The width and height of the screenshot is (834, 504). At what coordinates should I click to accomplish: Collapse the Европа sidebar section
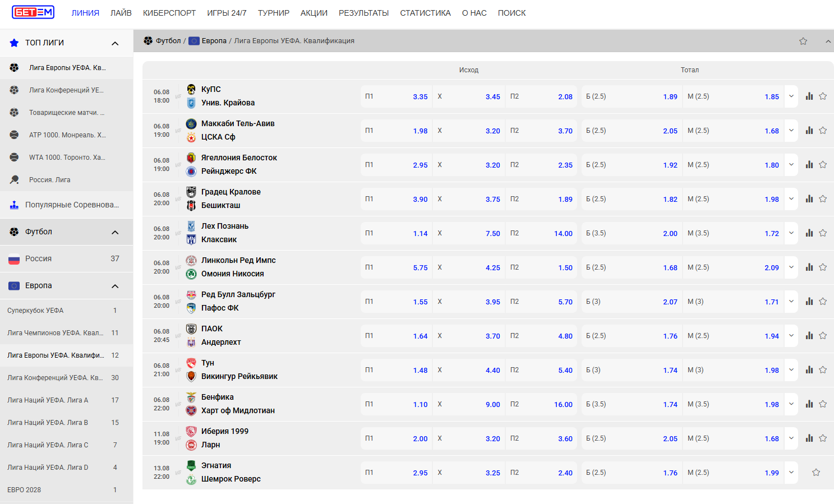pos(115,286)
